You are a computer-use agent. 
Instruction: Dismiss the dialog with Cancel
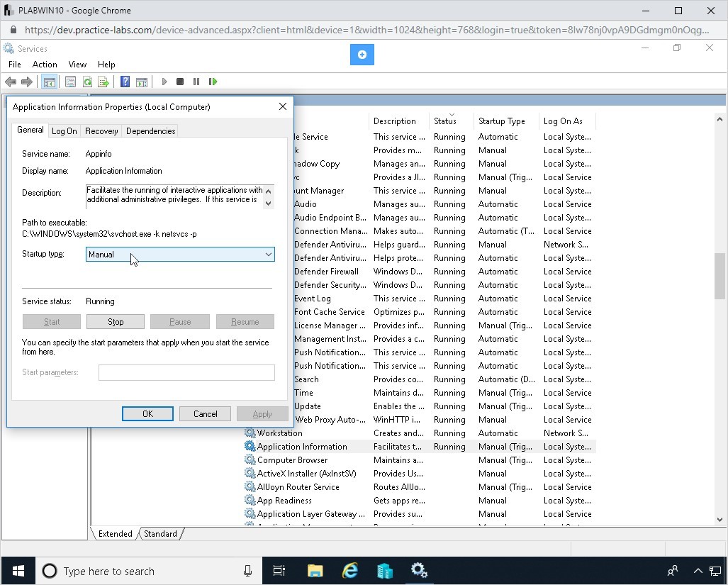pyautogui.click(x=205, y=413)
